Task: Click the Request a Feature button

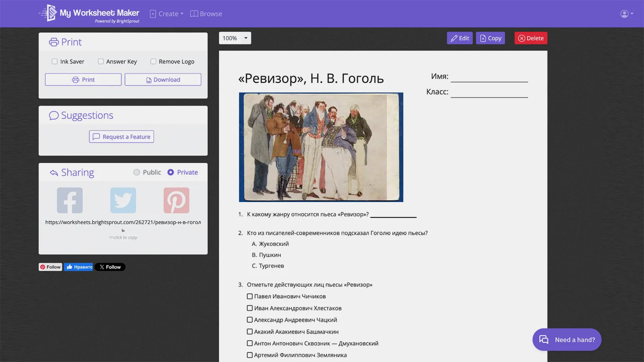Action: click(x=121, y=137)
